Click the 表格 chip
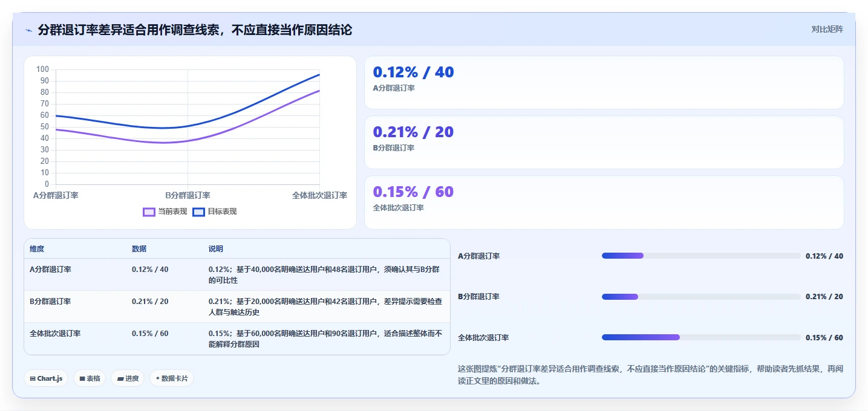 (x=90, y=378)
